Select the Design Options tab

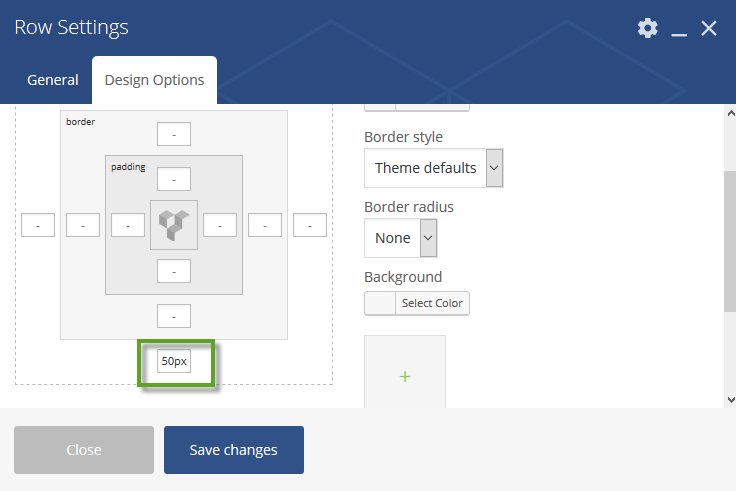point(154,80)
